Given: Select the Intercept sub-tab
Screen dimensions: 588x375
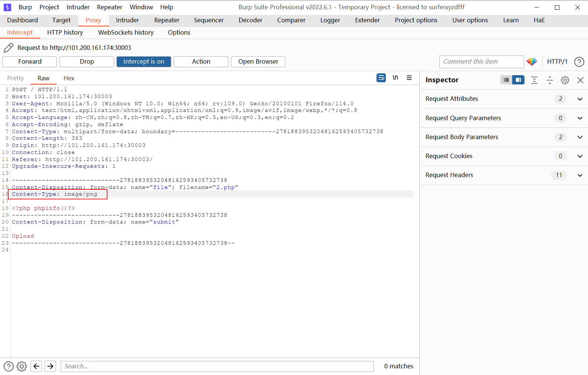Looking at the screenshot, I should point(20,32).
